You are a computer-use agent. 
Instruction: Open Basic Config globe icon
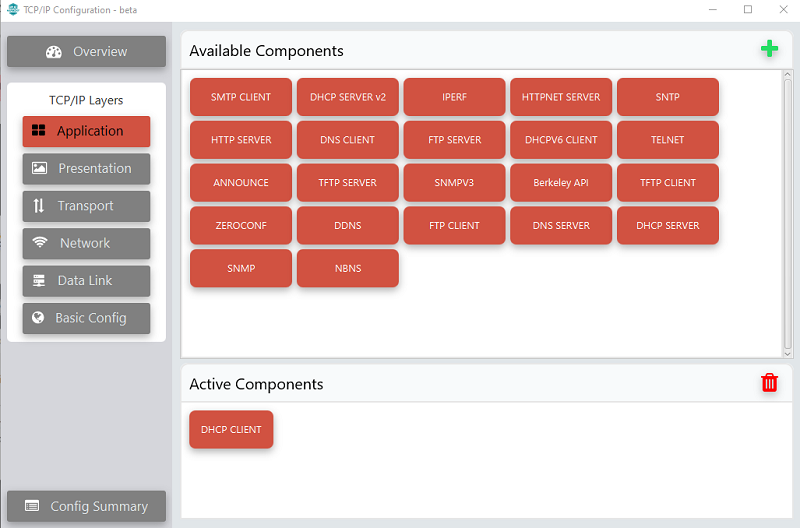(38, 317)
